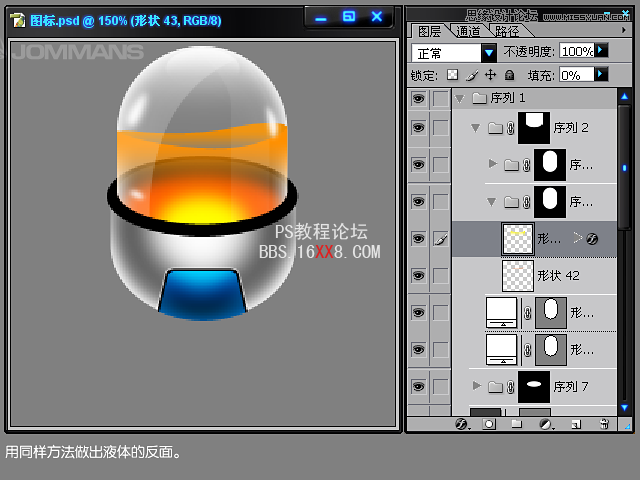Click the new layer icon

coord(576,424)
